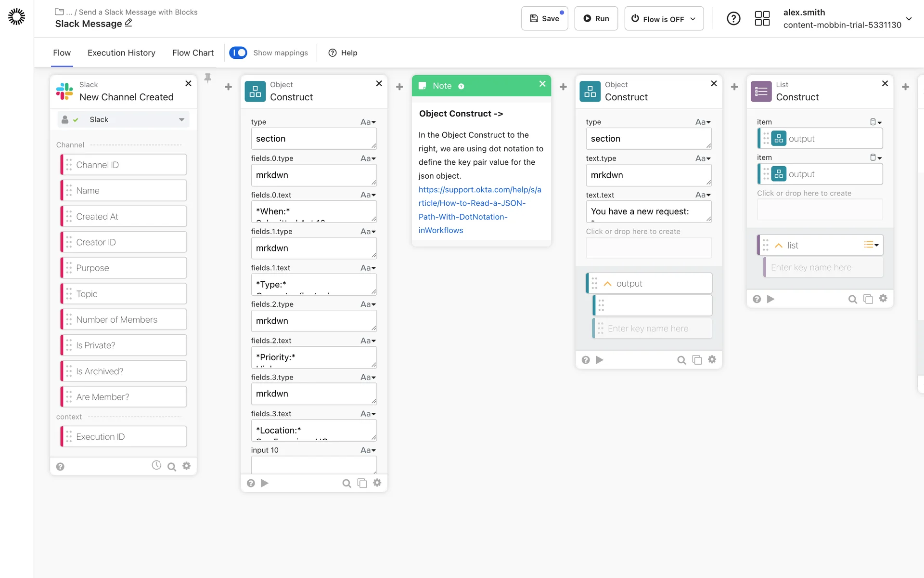Collapse the list output caret in List card
Viewport: 924px width, 578px height.
779,246
